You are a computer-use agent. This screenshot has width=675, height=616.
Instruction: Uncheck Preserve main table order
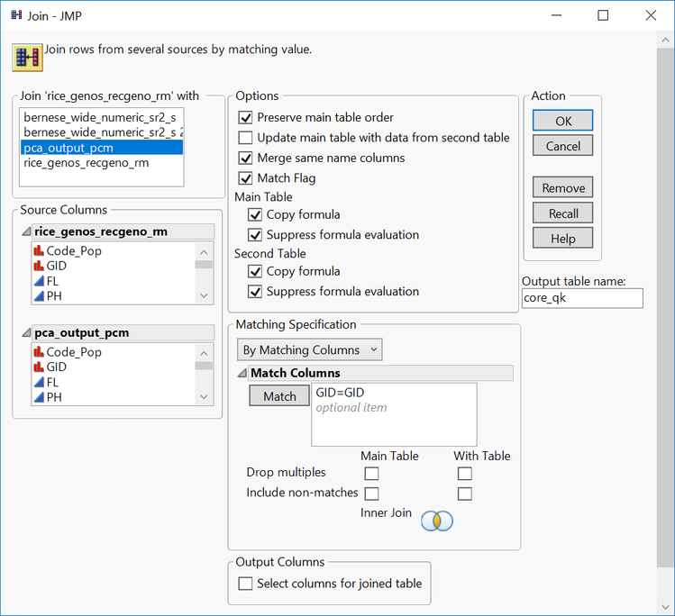(245, 117)
